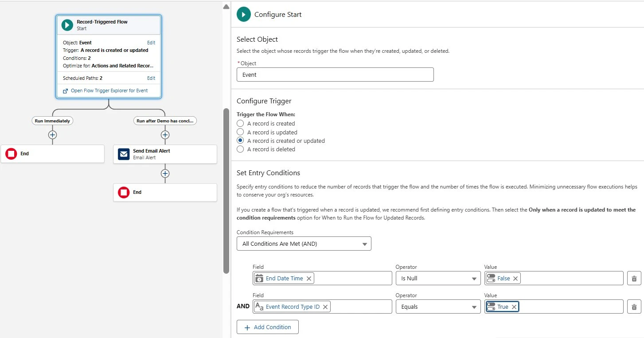Click the boolean icon in False value pill
The image size is (644, 338).
tap(491, 278)
